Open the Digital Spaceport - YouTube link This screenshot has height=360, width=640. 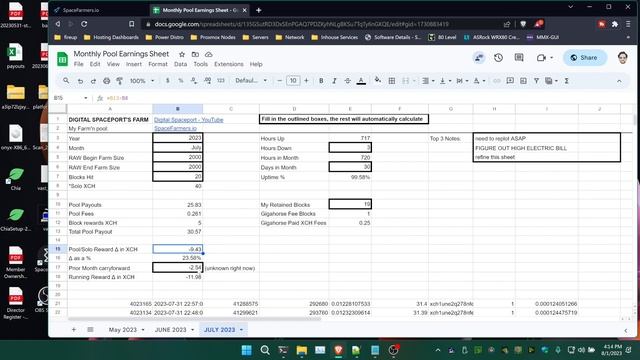189,120
